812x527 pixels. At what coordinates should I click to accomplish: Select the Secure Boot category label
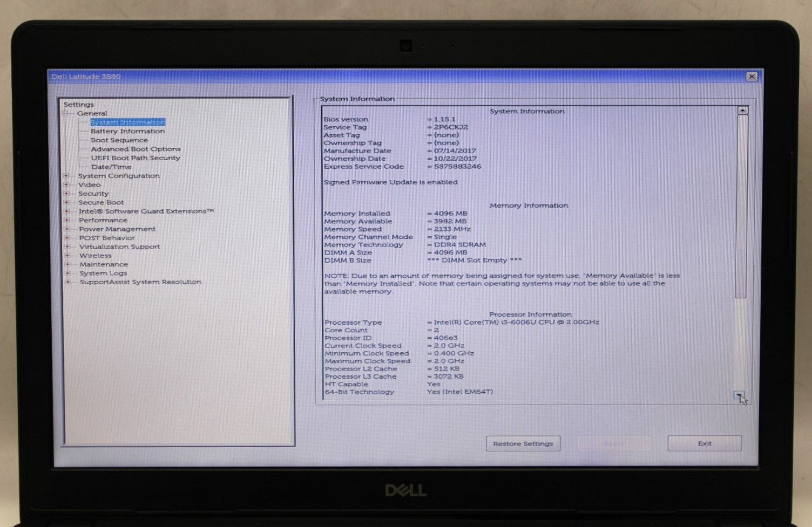click(101, 202)
